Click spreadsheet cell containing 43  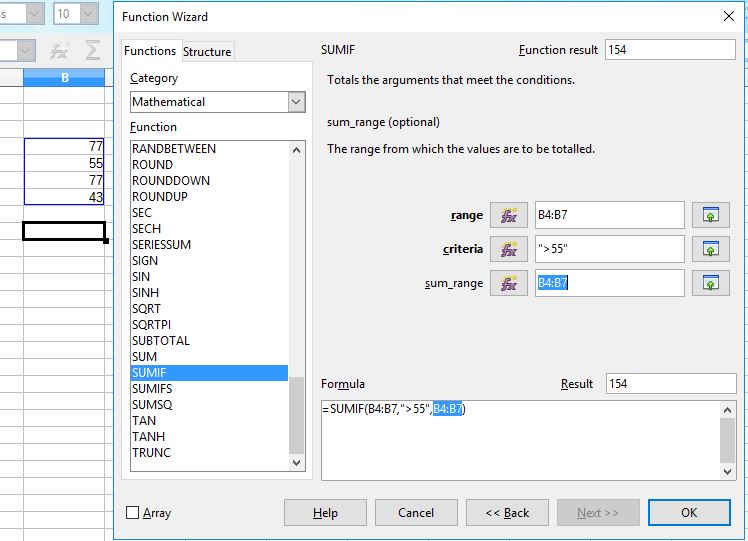click(64, 197)
